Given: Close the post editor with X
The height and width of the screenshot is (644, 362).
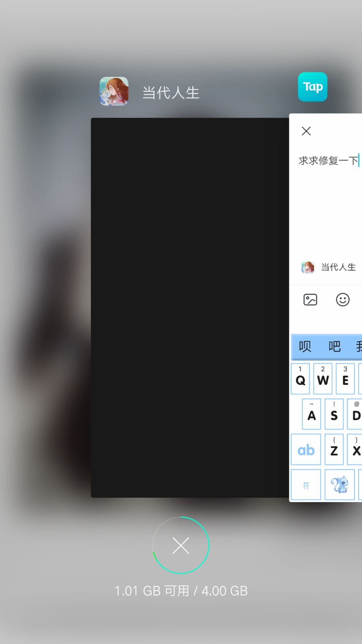Looking at the screenshot, I should 306,131.
